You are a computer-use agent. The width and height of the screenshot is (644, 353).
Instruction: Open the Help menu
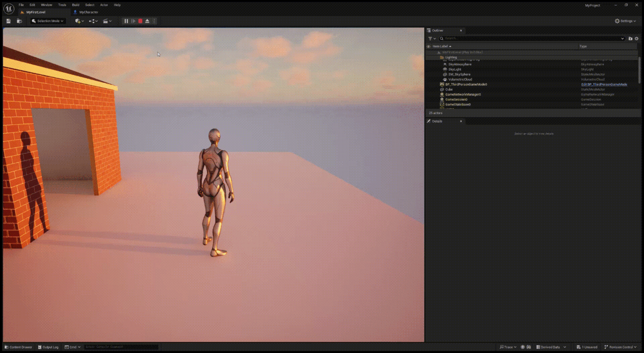[x=117, y=5]
